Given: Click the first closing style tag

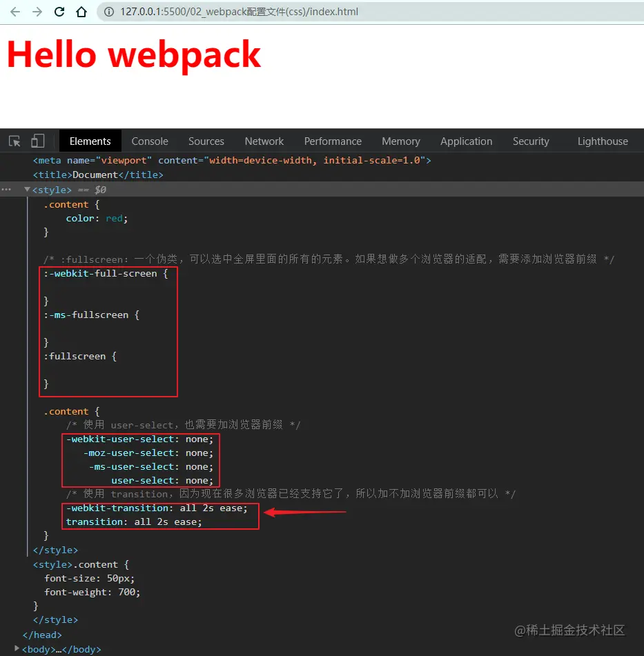Looking at the screenshot, I should [x=55, y=550].
